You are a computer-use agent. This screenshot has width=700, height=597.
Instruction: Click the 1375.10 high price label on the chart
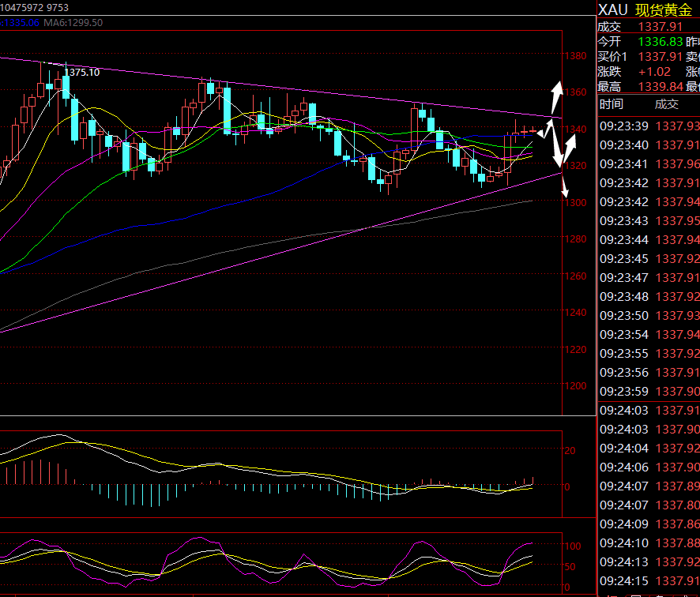click(82, 73)
